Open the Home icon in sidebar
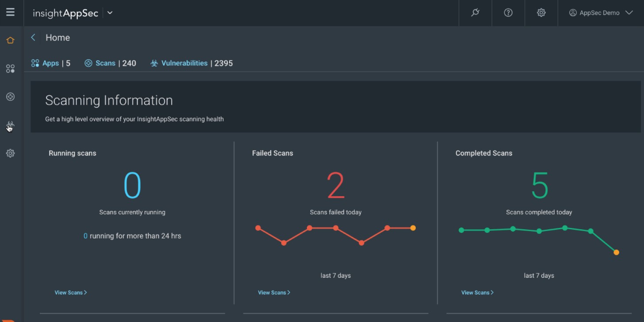 pyautogui.click(x=10, y=40)
